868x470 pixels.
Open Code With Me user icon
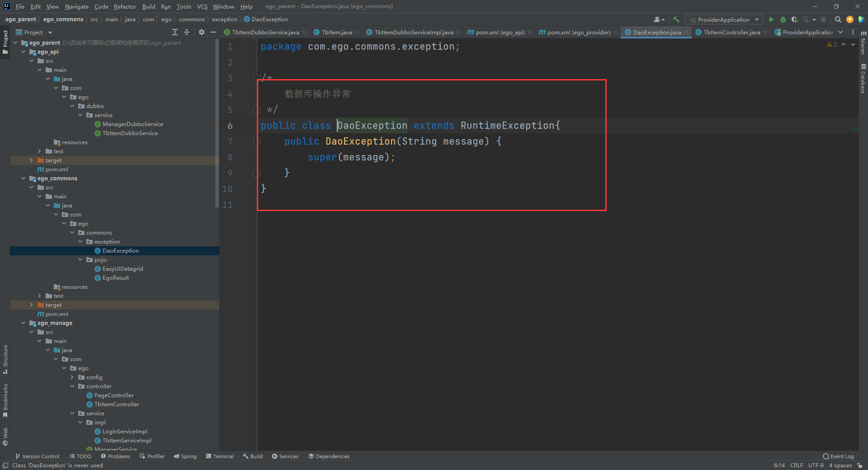pyautogui.click(x=659, y=19)
